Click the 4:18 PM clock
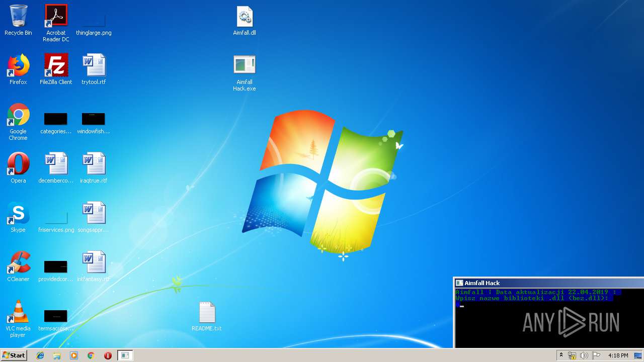The height and width of the screenshot is (362, 644). pos(618,355)
